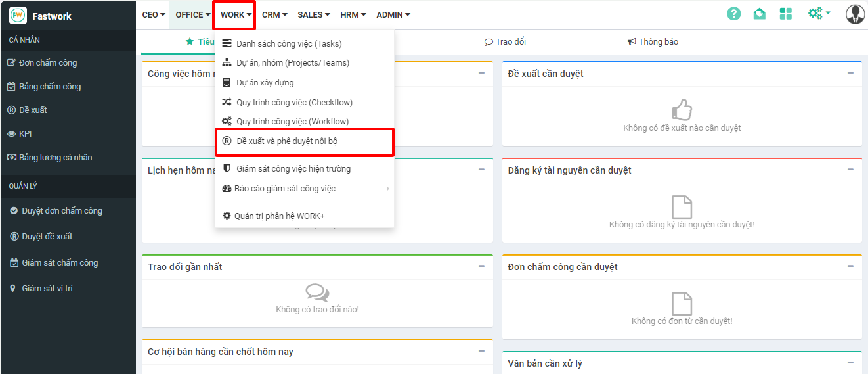
Task: Collapse the Đề xuất cần duyệt panel
Action: tap(850, 73)
